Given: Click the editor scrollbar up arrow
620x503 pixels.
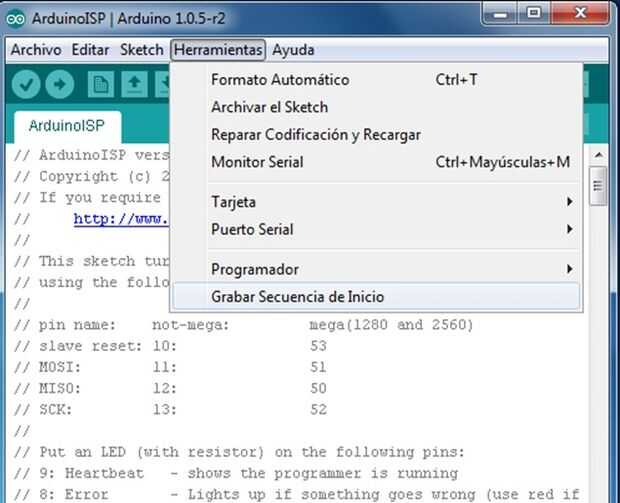Looking at the screenshot, I should [x=599, y=155].
